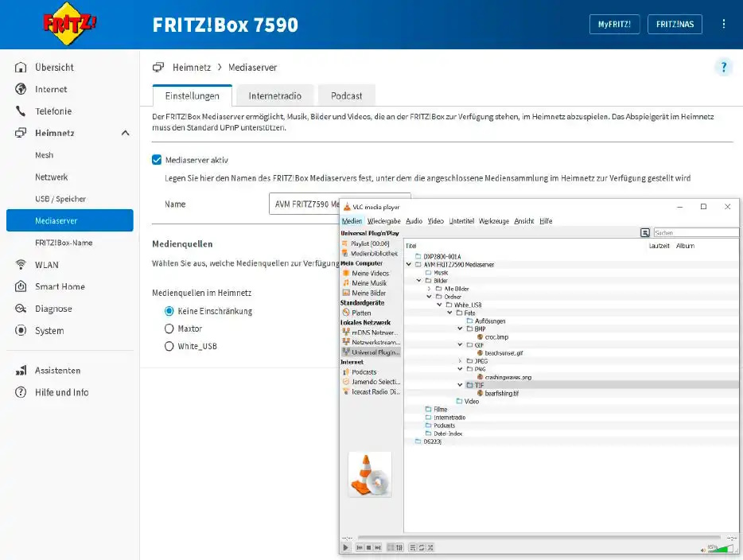Collapse the Bilder folder node
This screenshot has width=743, height=560.
pyautogui.click(x=419, y=281)
